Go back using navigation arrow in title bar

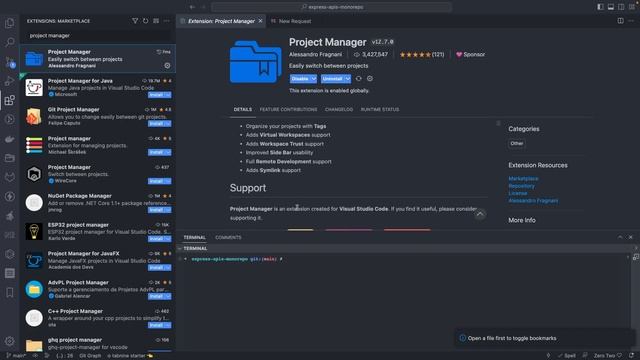pyautogui.click(x=192, y=7)
